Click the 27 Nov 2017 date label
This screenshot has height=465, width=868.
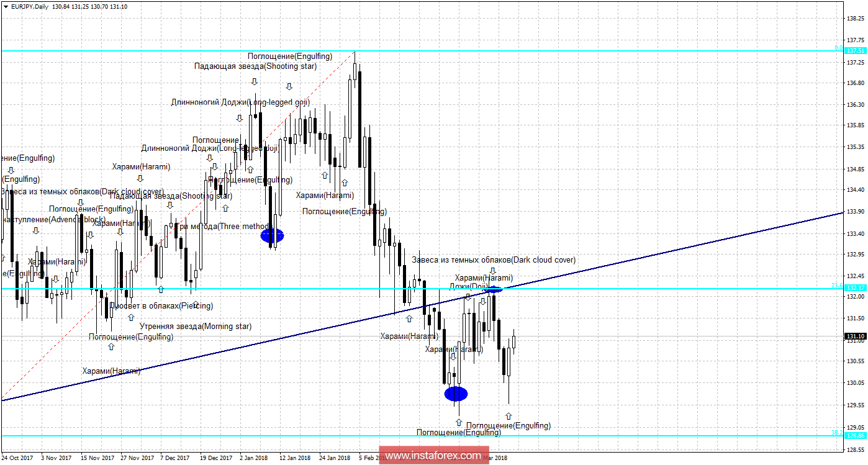(x=137, y=458)
